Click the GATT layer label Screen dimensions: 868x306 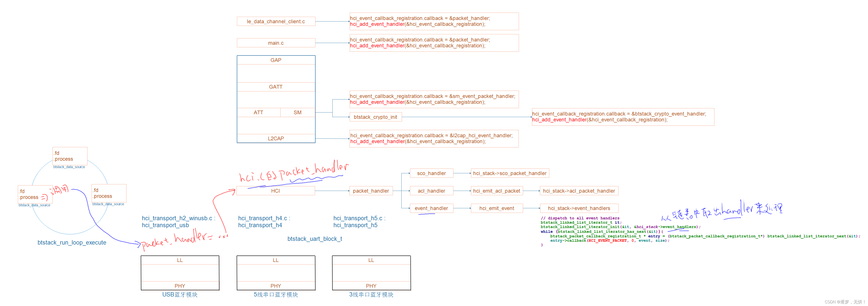pos(276,87)
